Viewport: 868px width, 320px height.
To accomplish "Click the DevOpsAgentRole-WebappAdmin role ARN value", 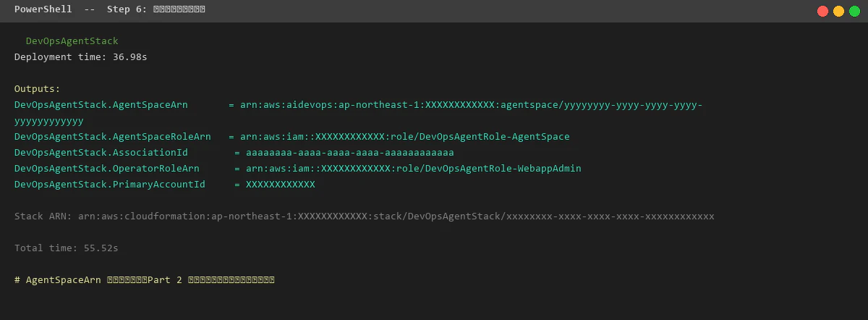I will tap(414, 169).
